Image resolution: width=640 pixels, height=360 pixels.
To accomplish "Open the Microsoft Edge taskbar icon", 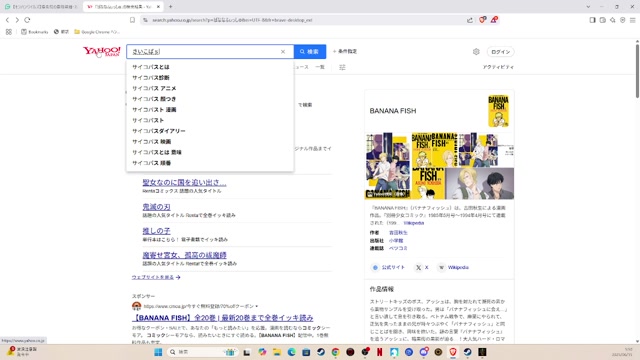I will [x=291, y=352].
